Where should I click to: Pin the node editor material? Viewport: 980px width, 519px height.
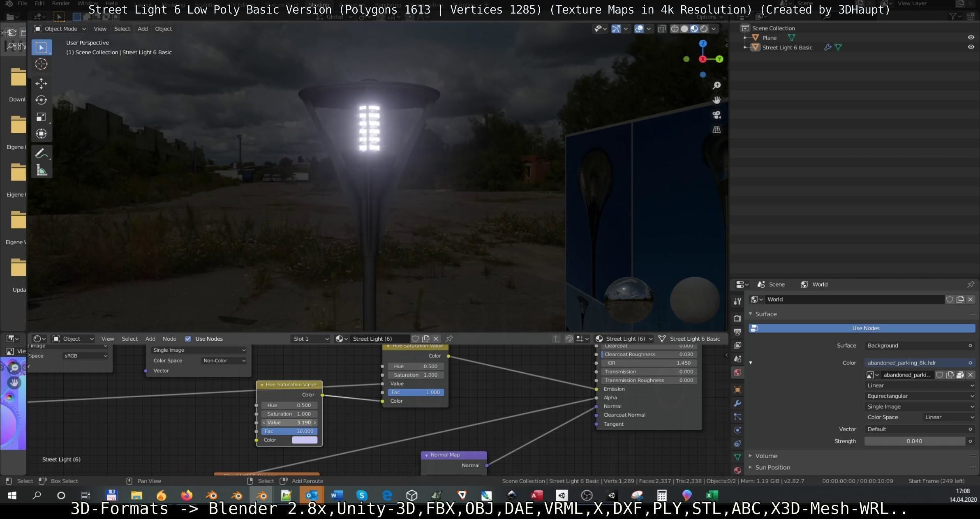coord(449,339)
